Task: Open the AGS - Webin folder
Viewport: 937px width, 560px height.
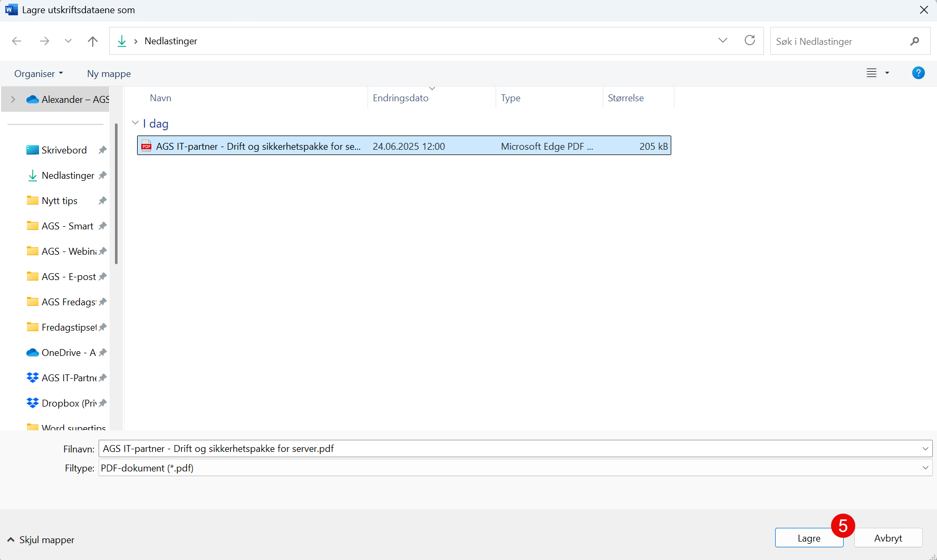Action: pos(61,252)
